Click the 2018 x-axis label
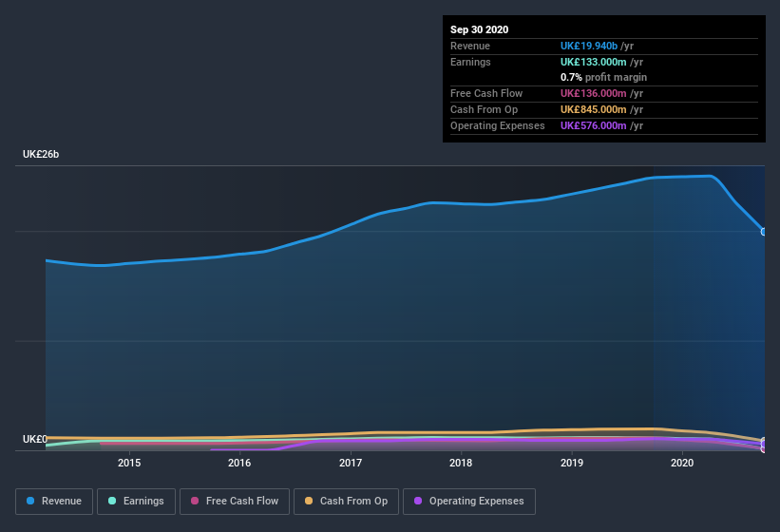Image resolution: width=780 pixels, height=532 pixels. coord(461,463)
